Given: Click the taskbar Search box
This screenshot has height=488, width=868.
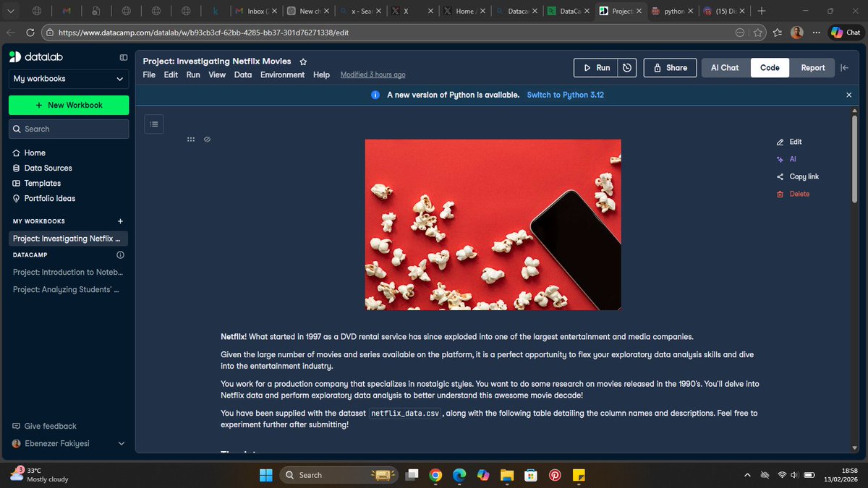Looking at the screenshot, I should 339,475.
